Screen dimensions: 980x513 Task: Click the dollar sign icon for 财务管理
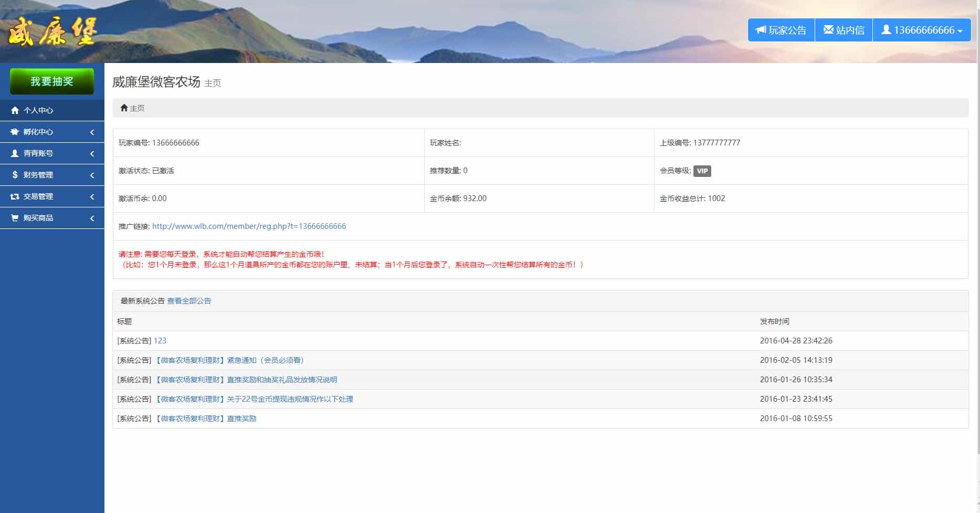[x=15, y=175]
